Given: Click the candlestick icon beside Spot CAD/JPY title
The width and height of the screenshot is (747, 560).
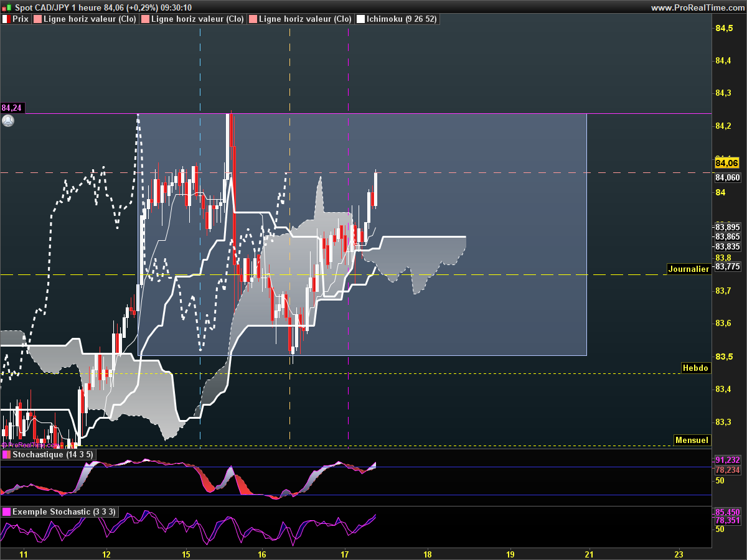Looking at the screenshot, I should pyautogui.click(x=7, y=7).
